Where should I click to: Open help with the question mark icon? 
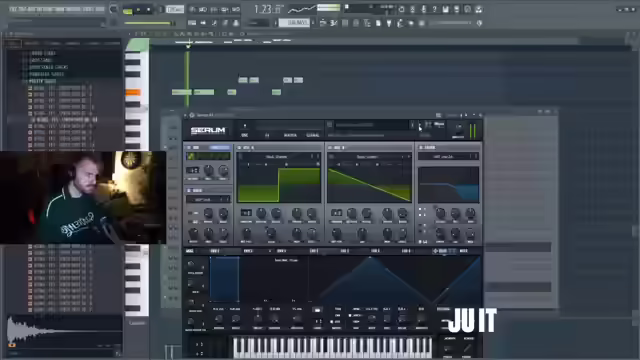pos(435,9)
